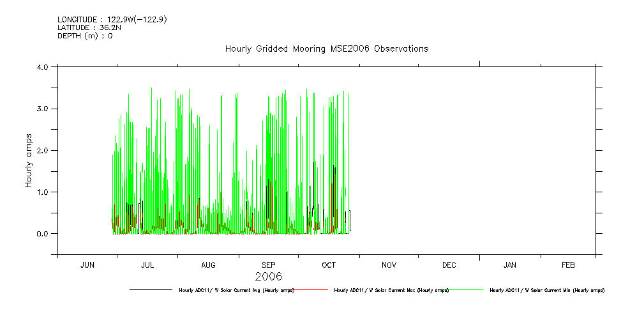Click the 0.0 y-axis tick label
Viewport: 644px width, 322px height.
pos(43,234)
